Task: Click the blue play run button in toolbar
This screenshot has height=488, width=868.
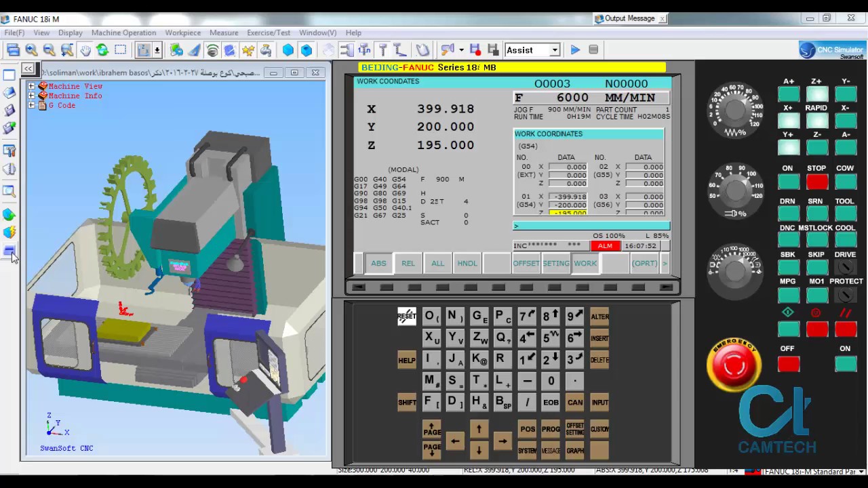Action: click(575, 49)
